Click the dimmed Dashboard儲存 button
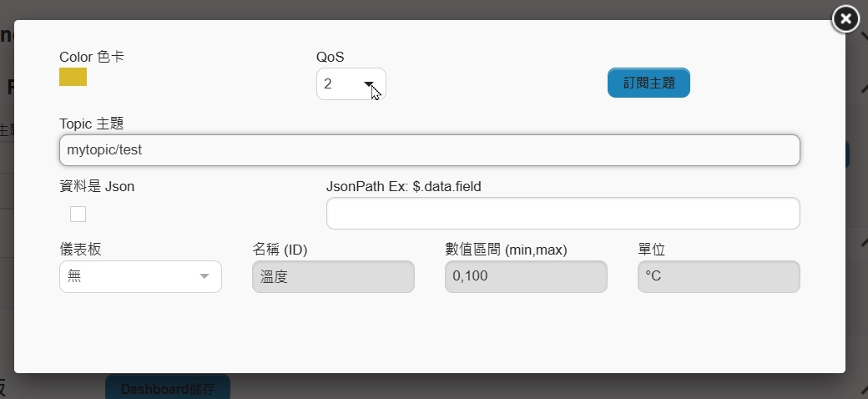 [x=168, y=388]
